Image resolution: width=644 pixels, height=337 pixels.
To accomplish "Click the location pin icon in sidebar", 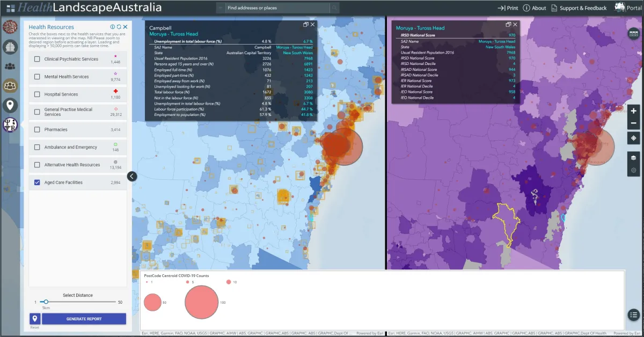I will (x=10, y=105).
